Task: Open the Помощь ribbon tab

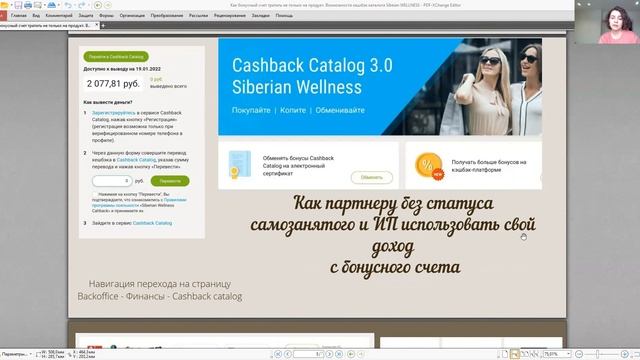Action: 284,16
